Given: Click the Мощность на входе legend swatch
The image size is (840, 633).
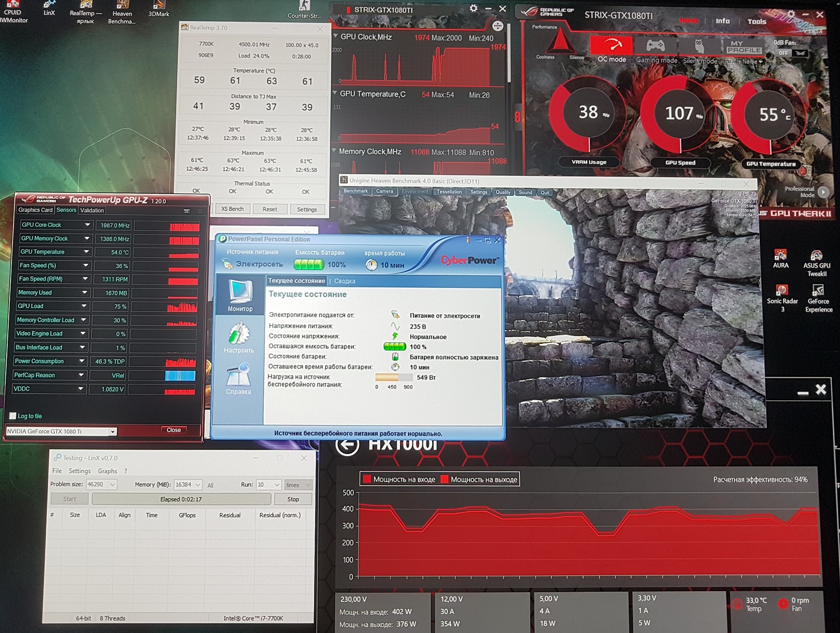Looking at the screenshot, I should tap(367, 479).
